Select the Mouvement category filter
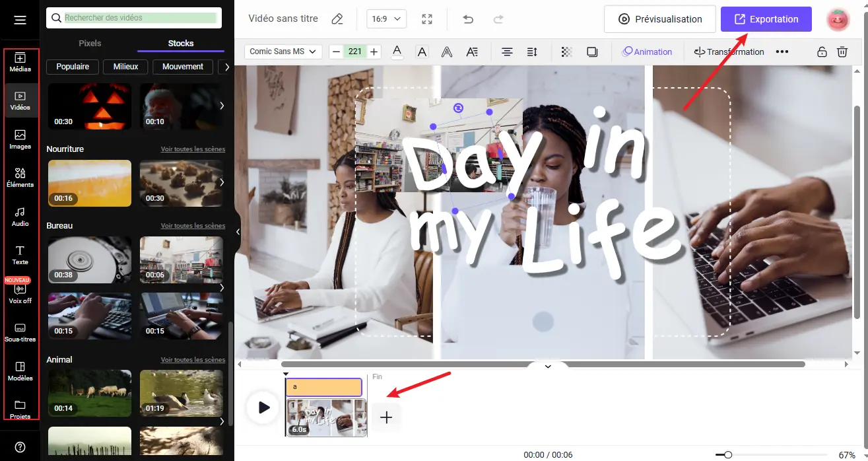868x461 pixels. [x=183, y=67]
